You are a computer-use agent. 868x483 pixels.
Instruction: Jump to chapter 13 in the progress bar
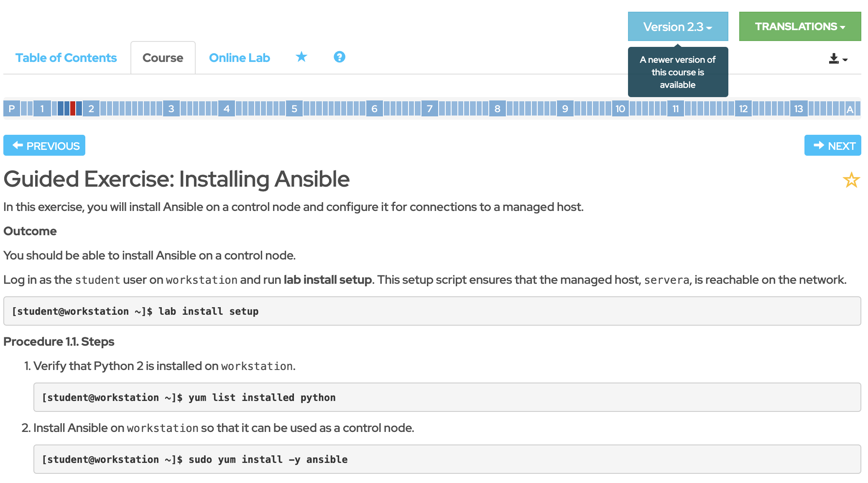(x=798, y=109)
